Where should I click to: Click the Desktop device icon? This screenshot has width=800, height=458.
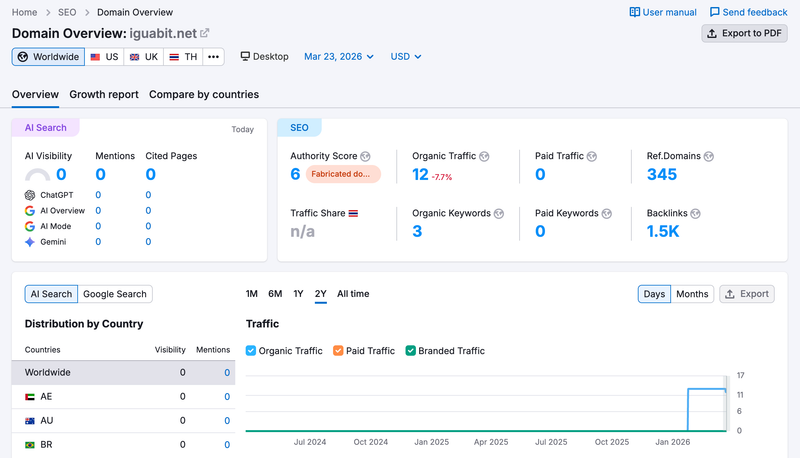tap(245, 56)
